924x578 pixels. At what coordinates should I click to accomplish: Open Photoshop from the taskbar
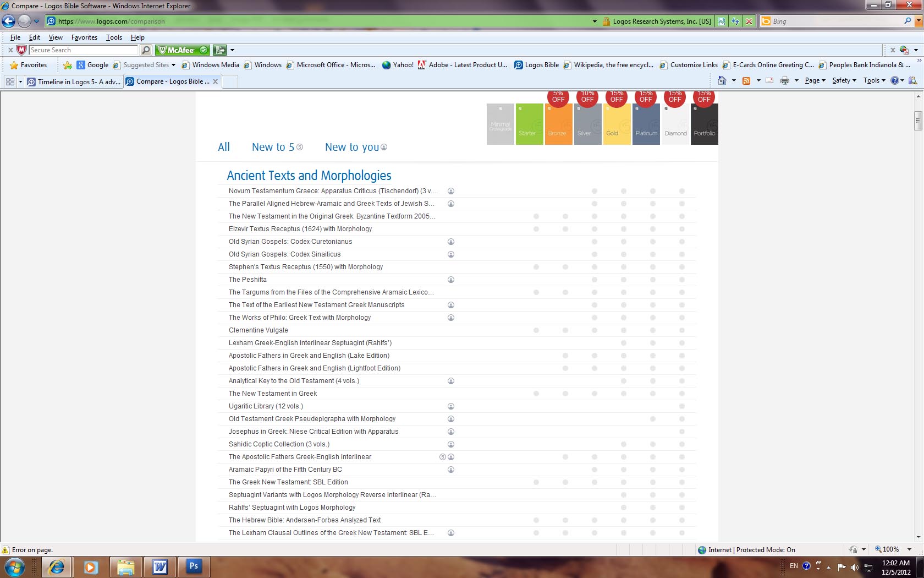pos(194,566)
